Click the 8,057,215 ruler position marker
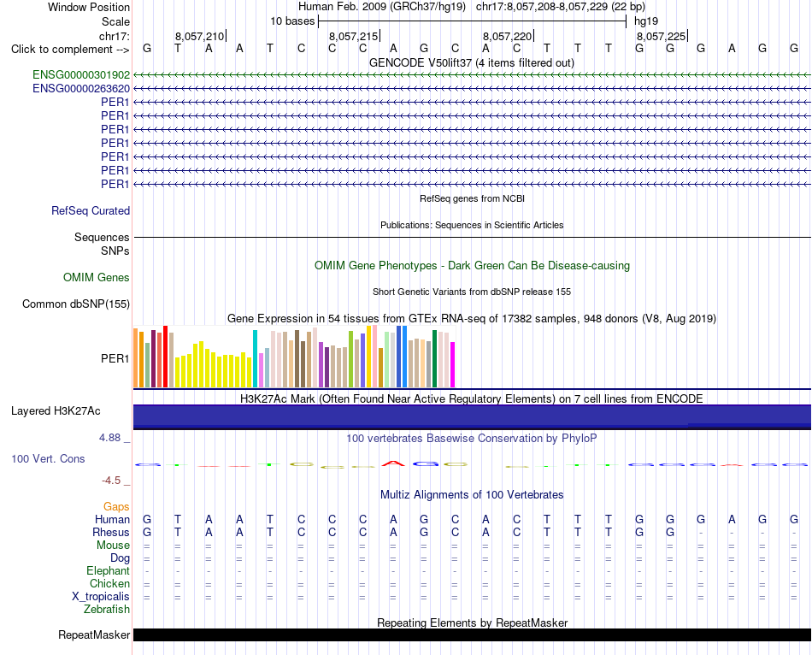The image size is (812, 655). 354,36
